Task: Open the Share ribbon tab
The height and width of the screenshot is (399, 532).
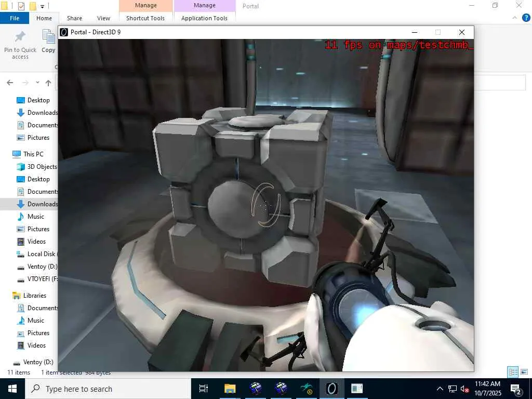Action: pyautogui.click(x=74, y=18)
